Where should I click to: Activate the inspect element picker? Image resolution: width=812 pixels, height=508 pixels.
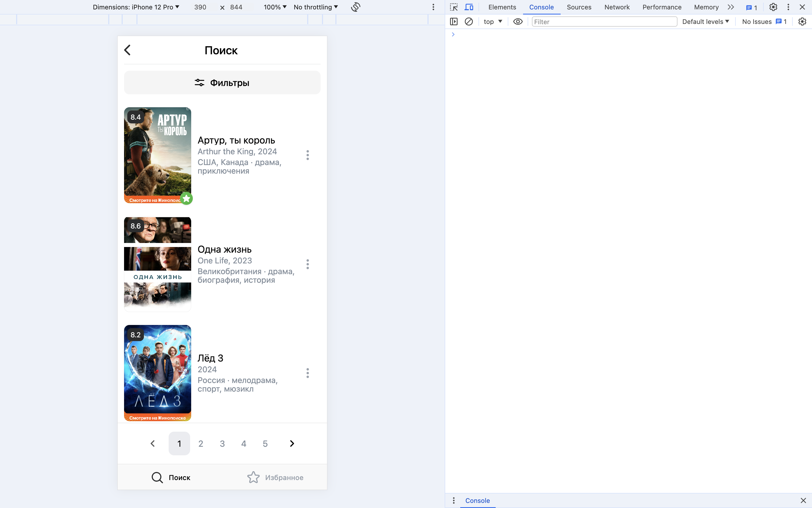[x=454, y=7]
